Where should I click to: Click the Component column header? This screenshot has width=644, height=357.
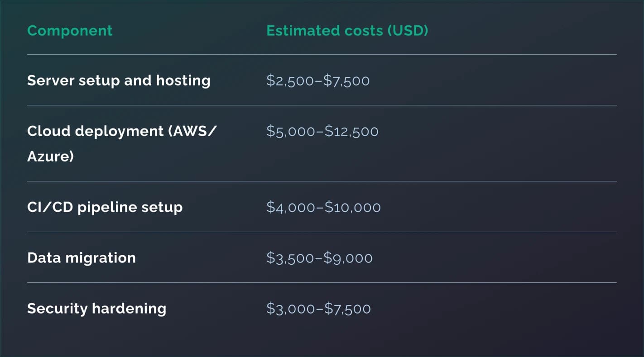pos(70,31)
